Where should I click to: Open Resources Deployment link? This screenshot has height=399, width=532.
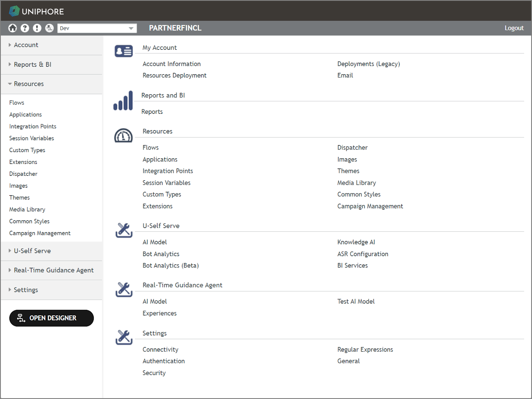click(x=175, y=76)
